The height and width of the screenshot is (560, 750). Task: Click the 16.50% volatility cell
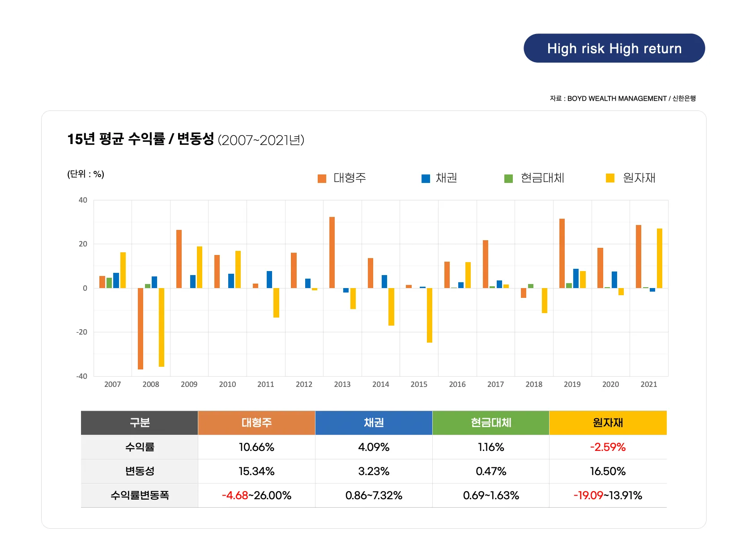(x=608, y=471)
